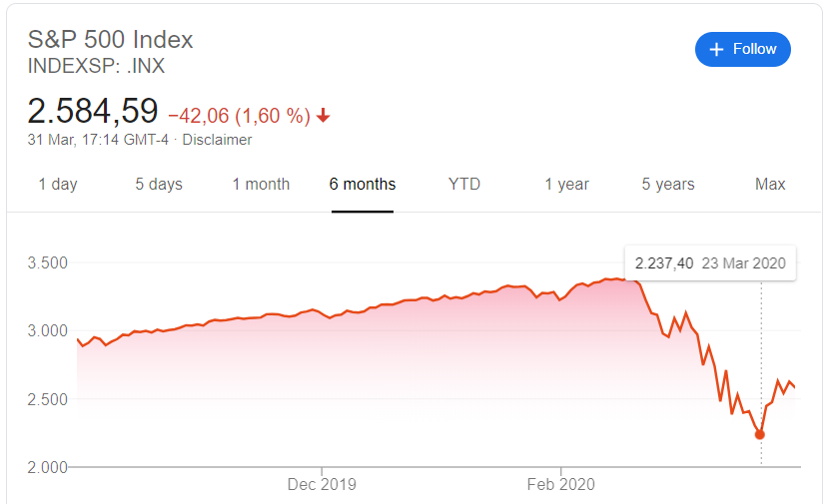The height and width of the screenshot is (504, 826).
Task: Click the plus icon inside Follow
Action: 715,49
